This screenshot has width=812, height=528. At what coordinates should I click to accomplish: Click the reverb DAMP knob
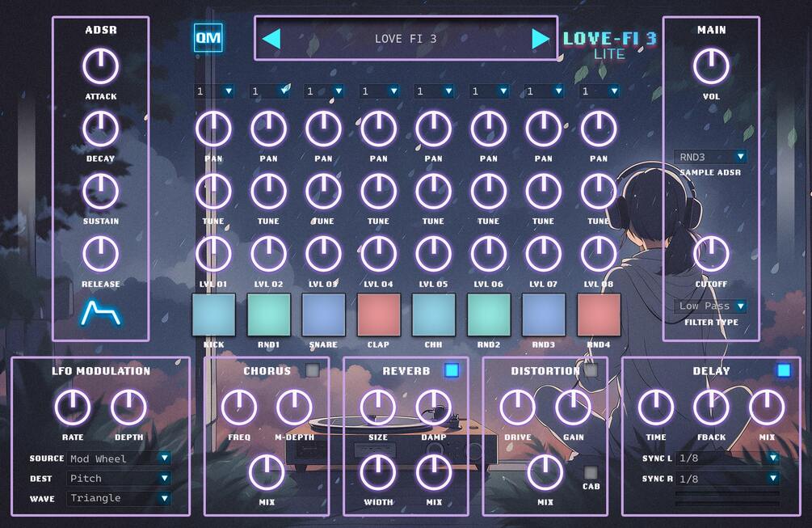tap(433, 408)
